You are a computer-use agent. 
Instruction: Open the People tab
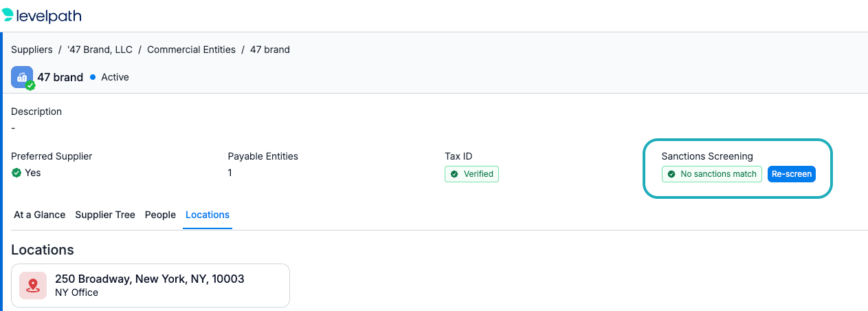160,215
